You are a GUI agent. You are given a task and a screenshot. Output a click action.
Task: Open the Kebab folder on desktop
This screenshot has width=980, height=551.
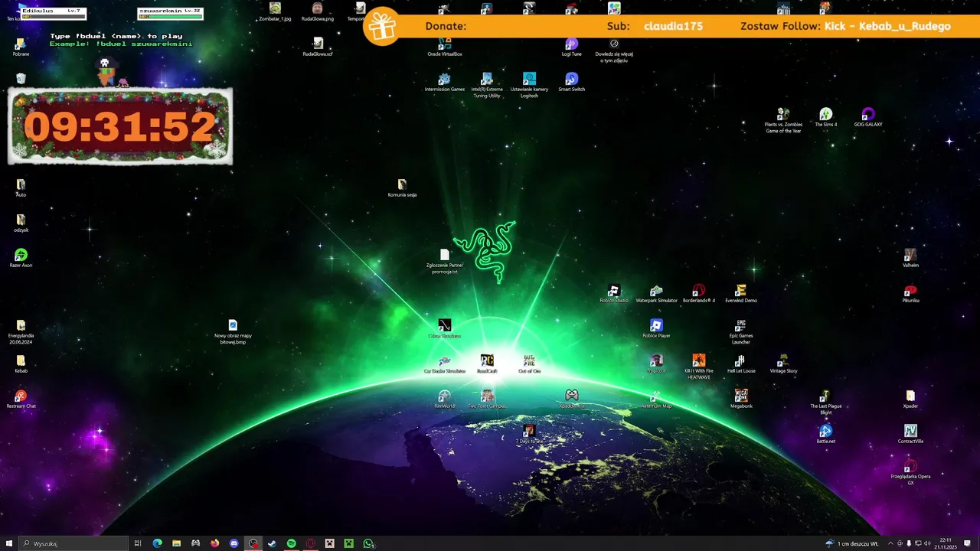21,364
